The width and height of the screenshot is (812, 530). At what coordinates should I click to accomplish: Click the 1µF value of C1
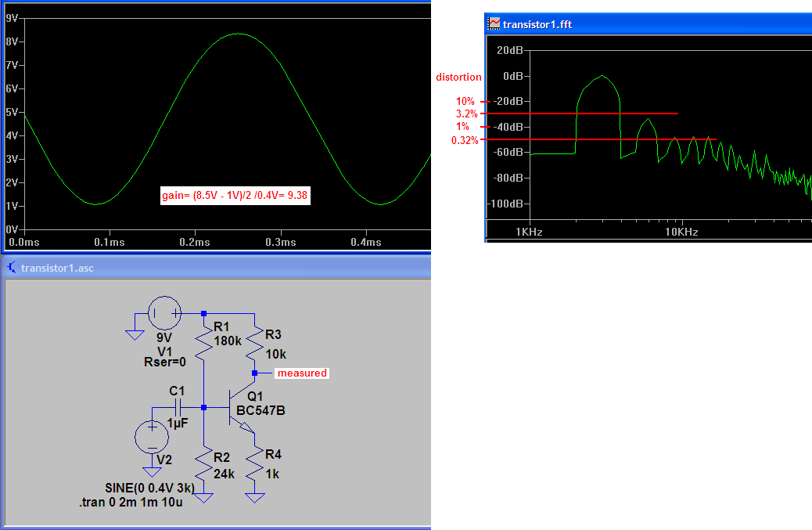click(178, 424)
